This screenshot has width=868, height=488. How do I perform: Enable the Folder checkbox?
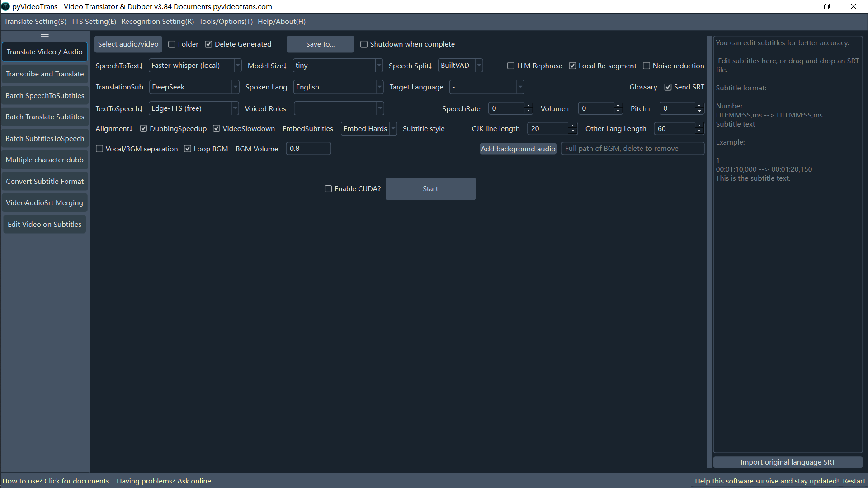pyautogui.click(x=172, y=44)
